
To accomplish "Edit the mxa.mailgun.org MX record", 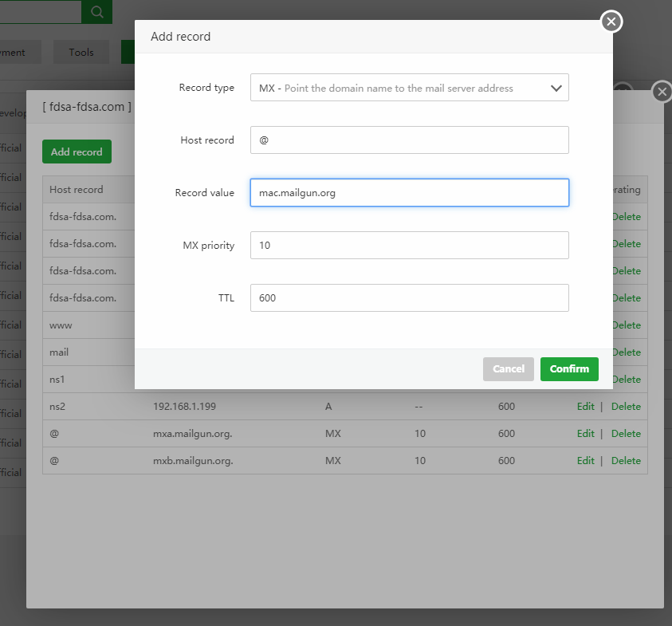I will [585, 433].
